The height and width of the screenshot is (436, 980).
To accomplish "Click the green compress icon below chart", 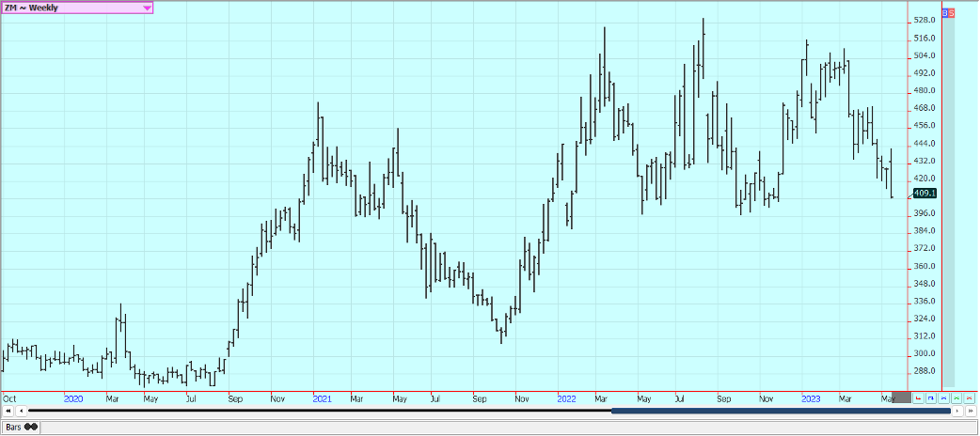I will point(956,397).
